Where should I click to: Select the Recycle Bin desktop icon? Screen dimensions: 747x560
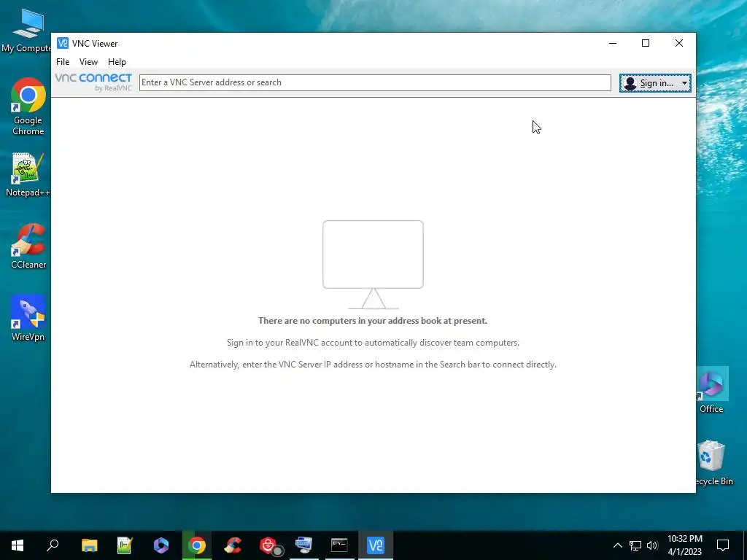pyautogui.click(x=712, y=463)
